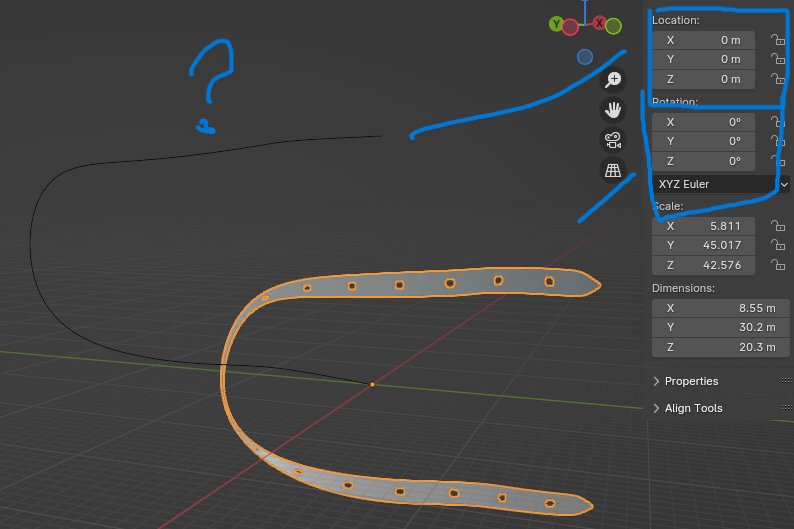The width and height of the screenshot is (794, 529).
Task: Click the Rotation Y field
Action: coord(703,141)
